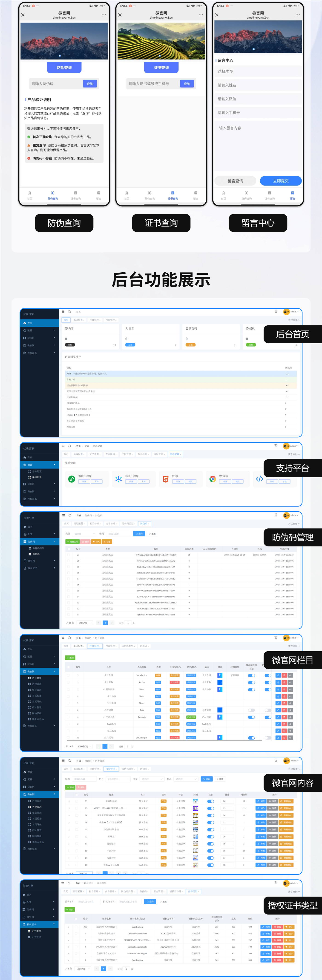Expand the 新闻动态 row in the 栏目管理 table
The height and width of the screenshot is (980, 322).
click(103, 689)
